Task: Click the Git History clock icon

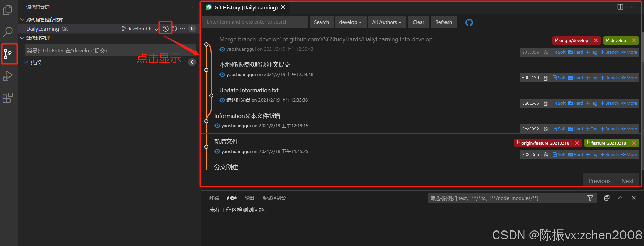Action: [165, 29]
